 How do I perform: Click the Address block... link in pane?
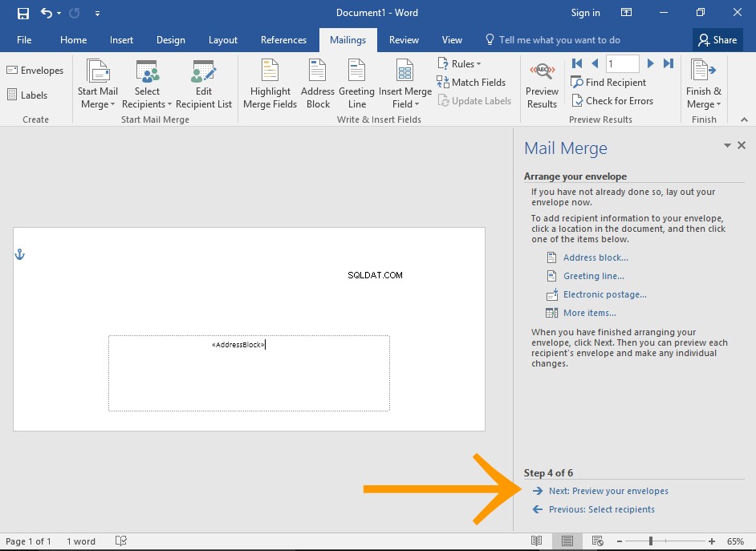point(595,257)
